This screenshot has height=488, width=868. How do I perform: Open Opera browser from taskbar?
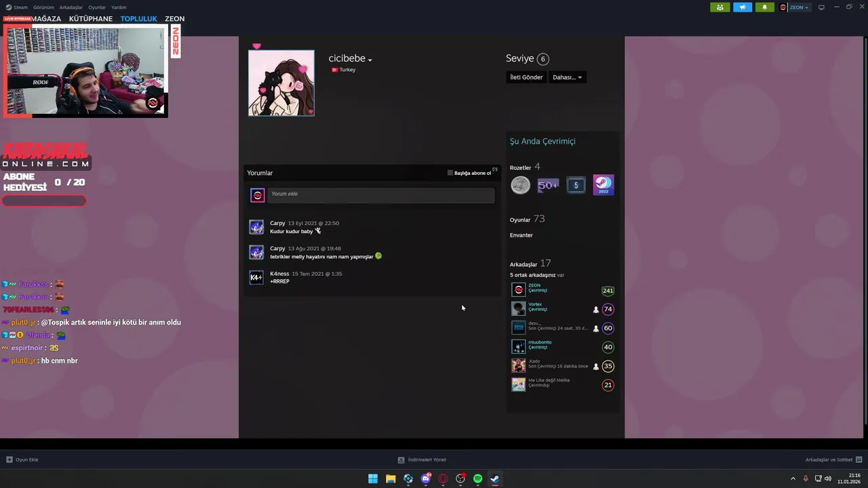click(x=443, y=479)
